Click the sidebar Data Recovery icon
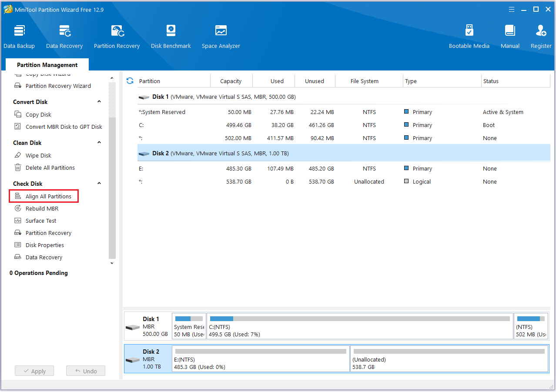Screen dimensions: 556x392 click(18, 257)
